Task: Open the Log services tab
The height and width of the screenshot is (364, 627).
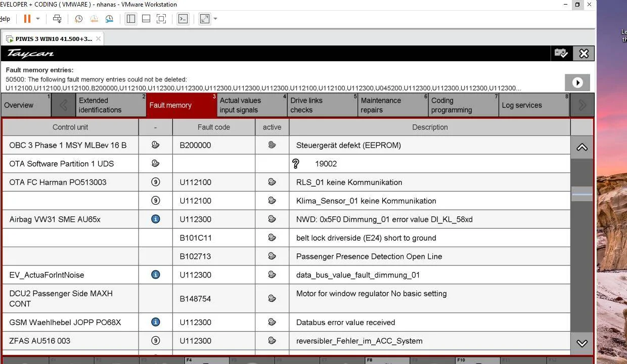Action: pos(534,105)
